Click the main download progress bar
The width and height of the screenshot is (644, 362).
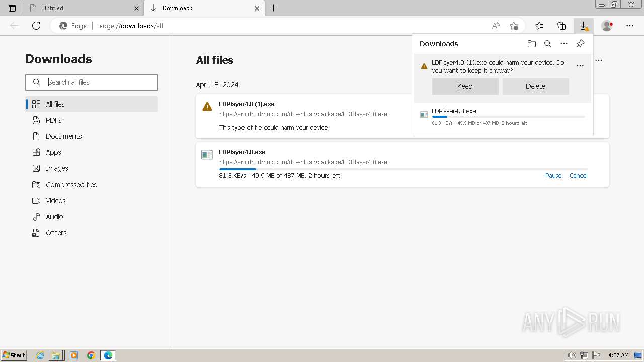point(403,169)
